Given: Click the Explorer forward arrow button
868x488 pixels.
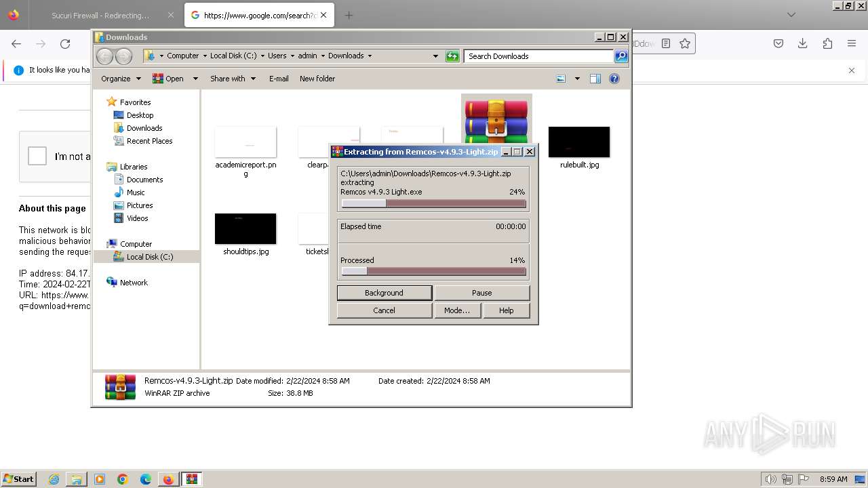Looking at the screenshot, I should click(123, 56).
